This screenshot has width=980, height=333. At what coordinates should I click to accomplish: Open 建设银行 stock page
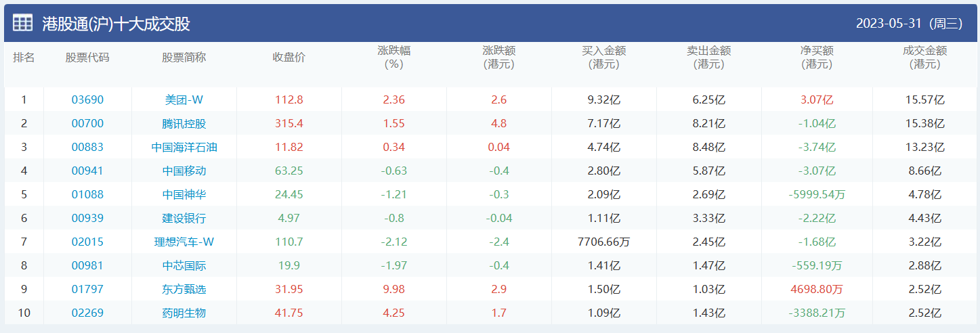click(184, 218)
